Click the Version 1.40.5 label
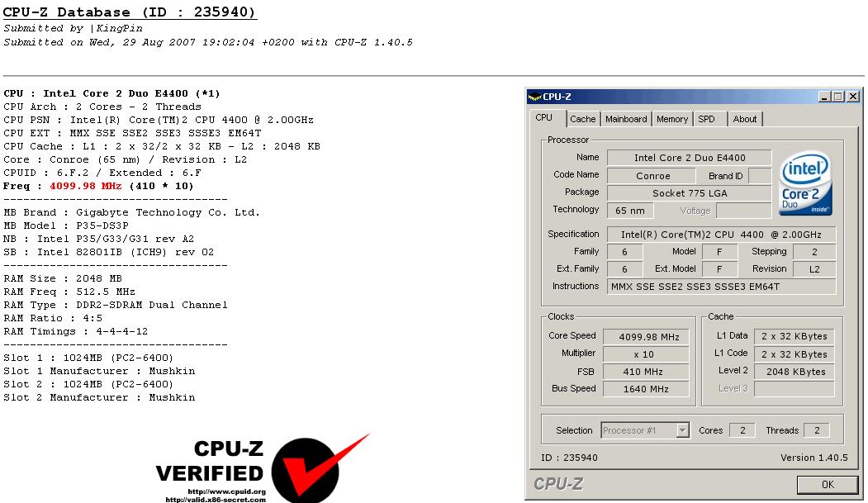The height and width of the screenshot is (503, 868). click(x=814, y=458)
